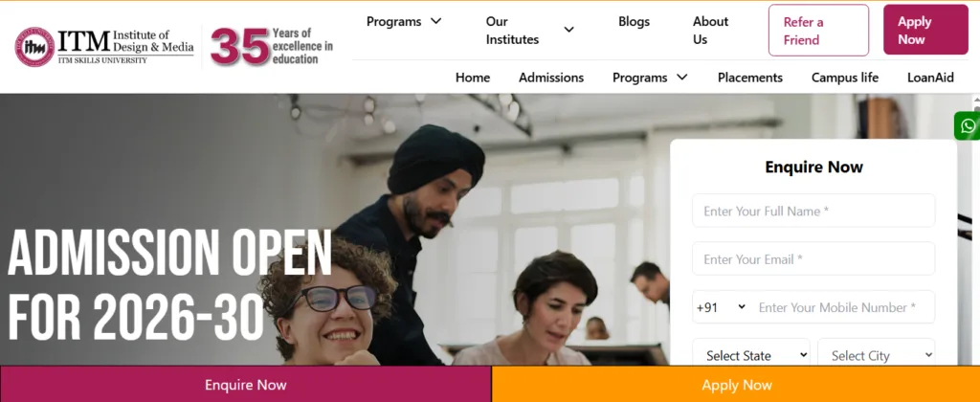Viewport: 980px width, 402px height.
Task: Open the secondary-nav Programs dropdown arrow
Action: 682,78
